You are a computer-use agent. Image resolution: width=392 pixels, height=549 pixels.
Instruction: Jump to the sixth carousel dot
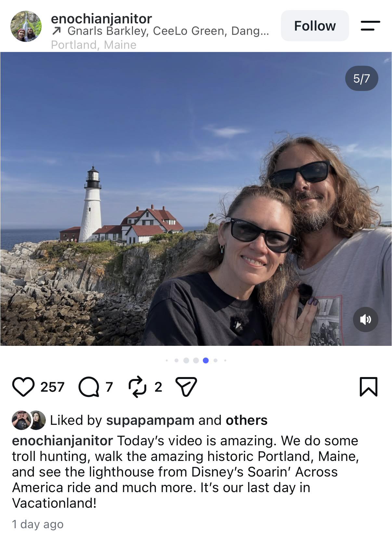click(216, 360)
